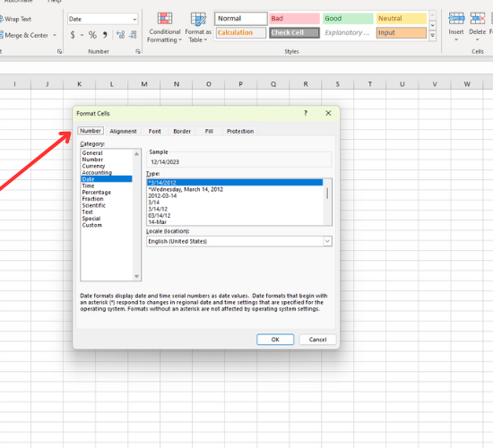Close the Format Cells dialog

tap(328, 113)
